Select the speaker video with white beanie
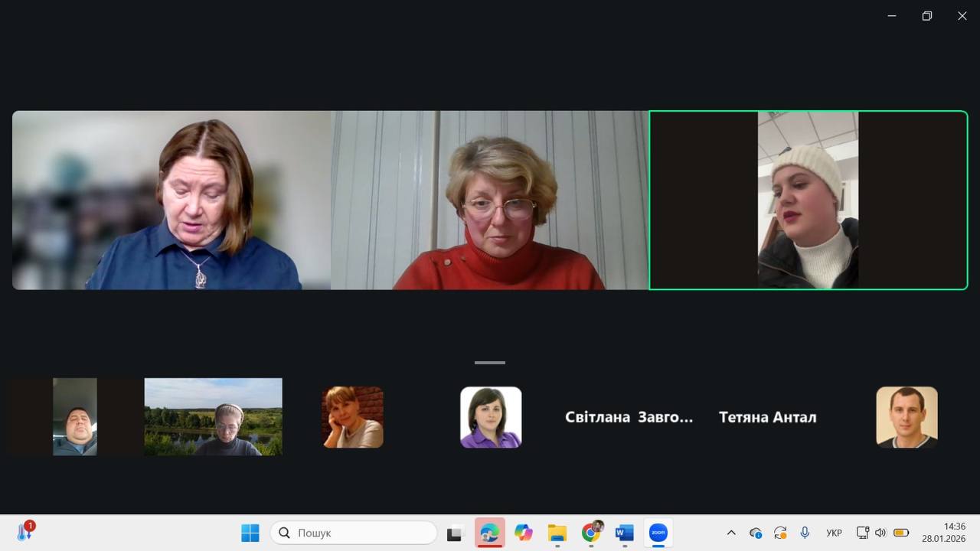Image resolution: width=980 pixels, height=551 pixels. (808, 201)
